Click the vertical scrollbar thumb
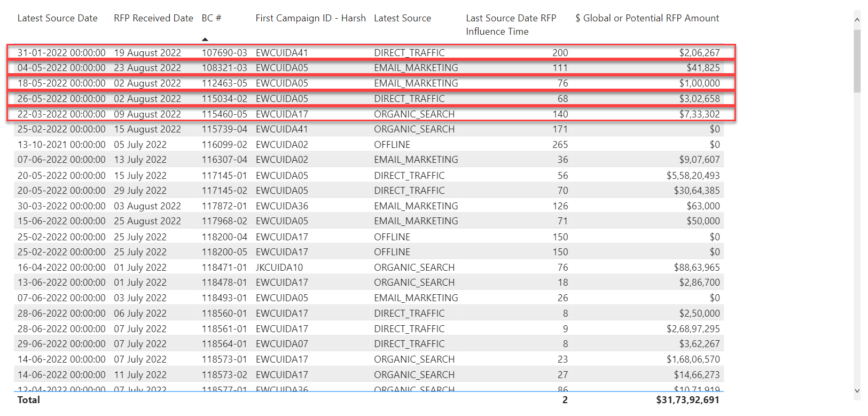The height and width of the screenshot is (416, 868). click(857, 61)
